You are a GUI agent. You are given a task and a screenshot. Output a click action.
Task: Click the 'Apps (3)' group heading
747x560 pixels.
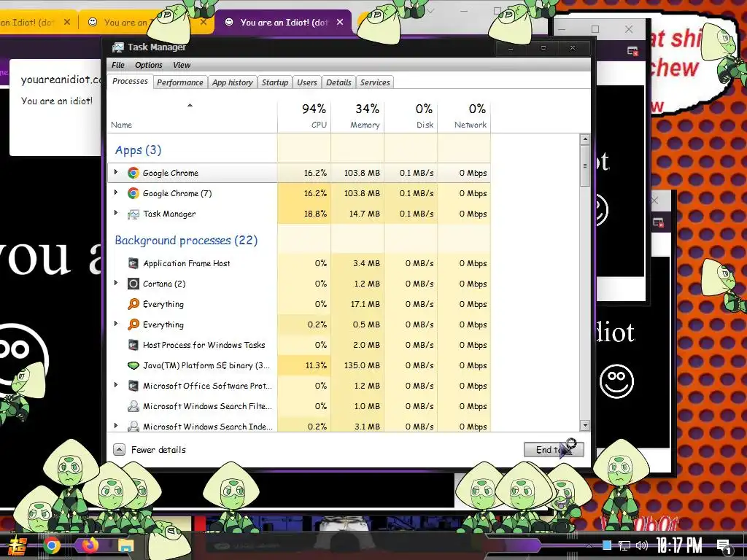click(138, 150)
